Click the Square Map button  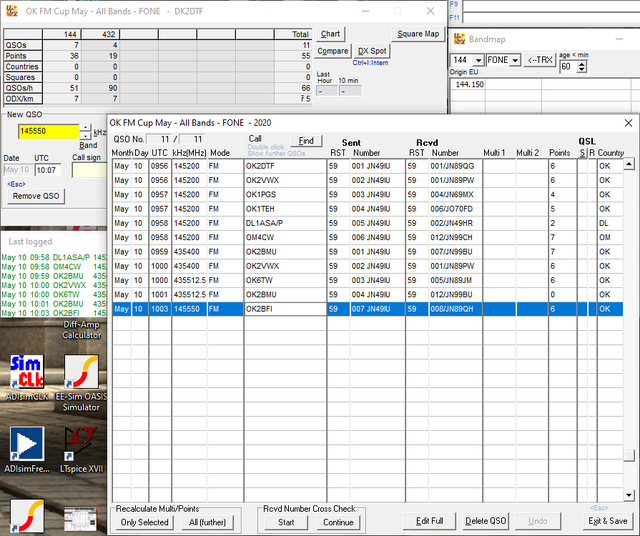[417, 34]
